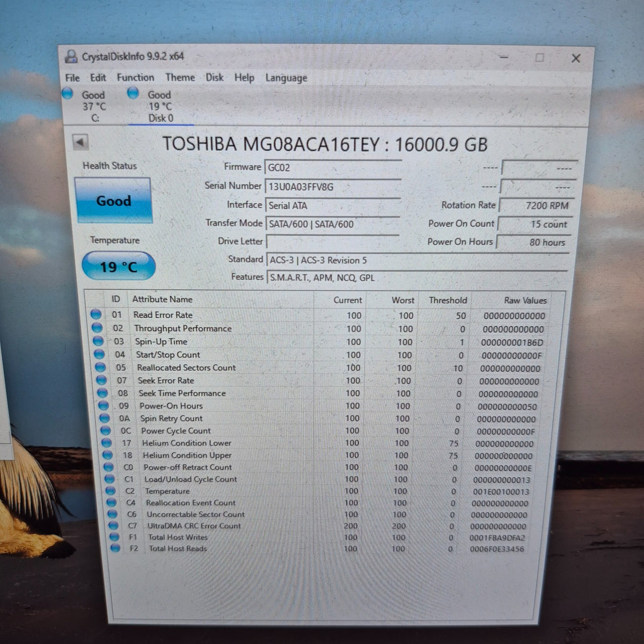644x644 pixels.
Task: Click the CrystalDiskInfo title bar icon
Action: pos(71,56)
